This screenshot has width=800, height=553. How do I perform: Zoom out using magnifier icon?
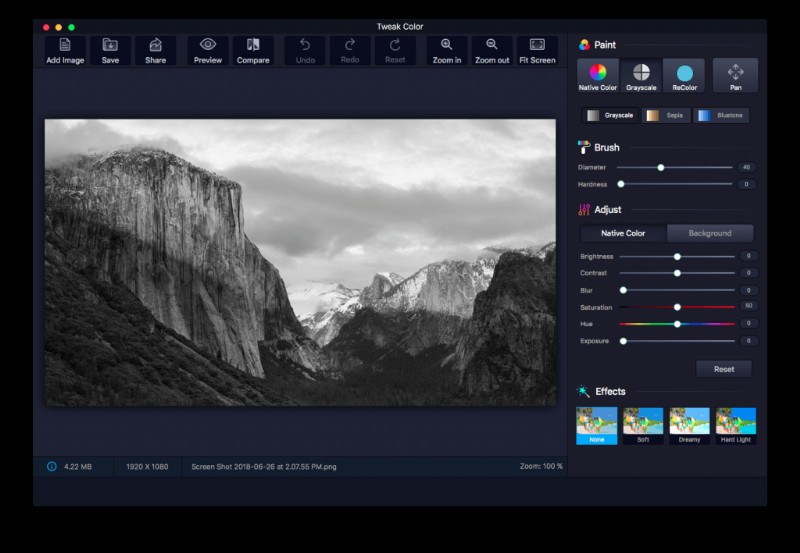click(x=492, y=51)
